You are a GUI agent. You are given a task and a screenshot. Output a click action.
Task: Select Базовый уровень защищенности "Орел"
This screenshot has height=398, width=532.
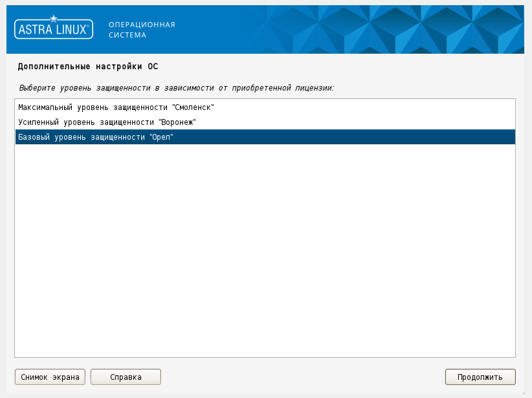[265, 137]
